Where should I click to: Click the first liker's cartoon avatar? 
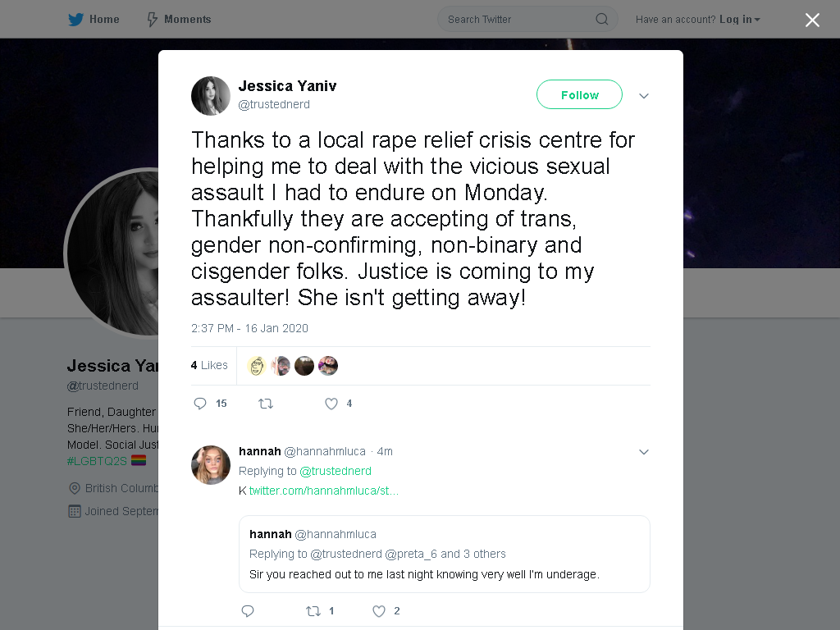(257, 366)
